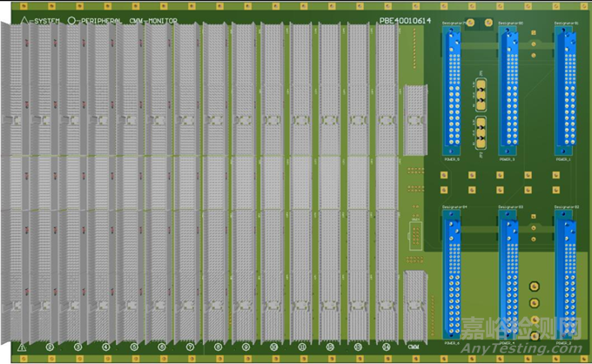Click the circled slot 4 marker
The image size is (592, 364).
click(x=106, y=347)
